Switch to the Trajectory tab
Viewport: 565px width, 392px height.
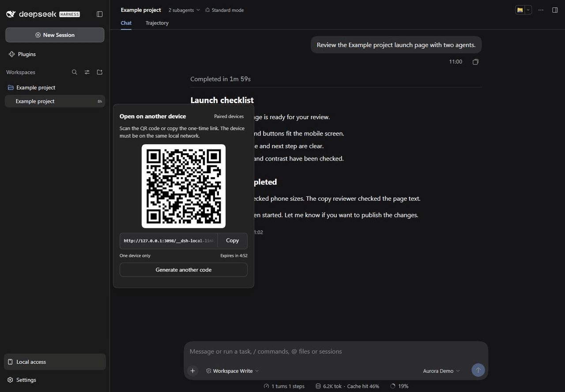click(x=157, y=23)
